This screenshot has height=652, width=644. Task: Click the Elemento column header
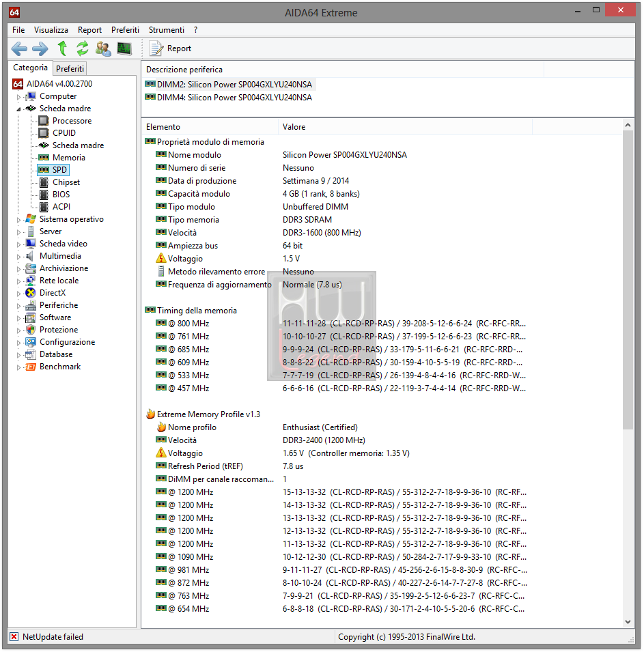pos(210,127)
